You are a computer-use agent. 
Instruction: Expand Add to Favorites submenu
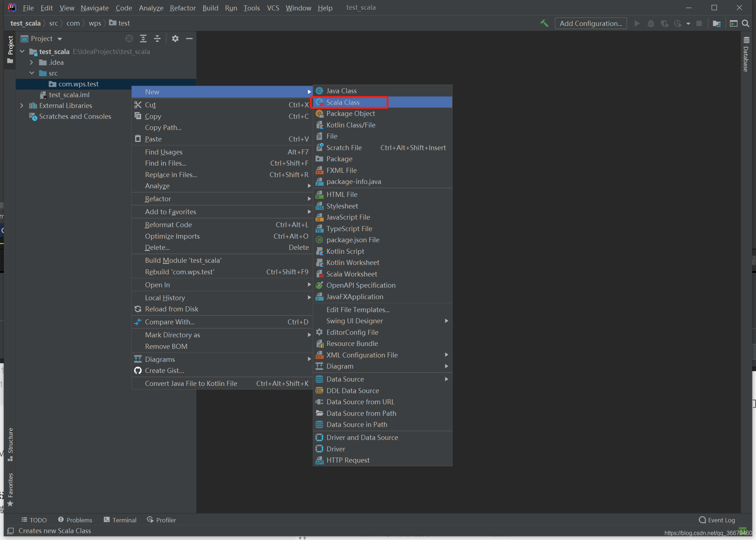[x=222, y=212]
